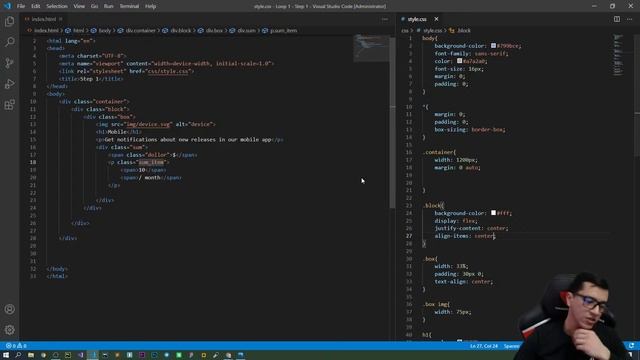Image resolution: width=640 pixels, height=360 pixels.
Task: Open the Windows Start menu
Action: (6, 355)
